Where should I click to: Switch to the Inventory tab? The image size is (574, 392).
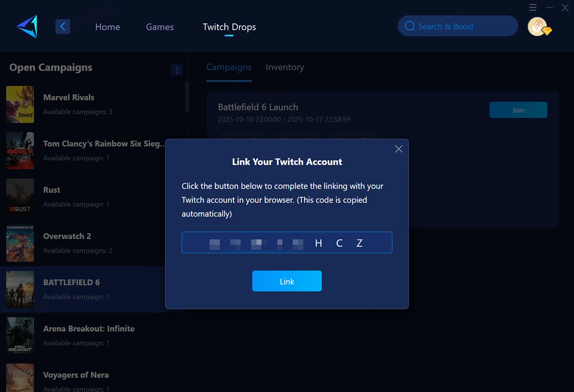pyautogui.click(x=285, y=67)
